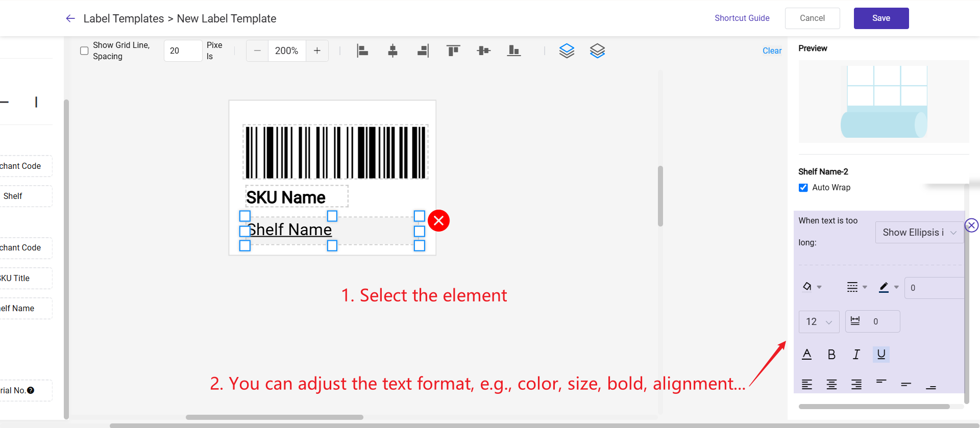Bring element to front layer
The image size is (980, 428).
[x=567, y=51]
